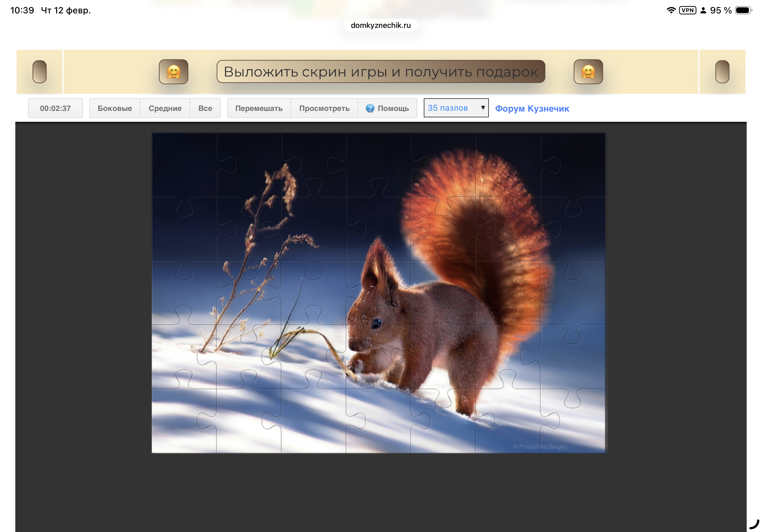
Task: Tap the battery indicator icon
Action: click(743, 10)
